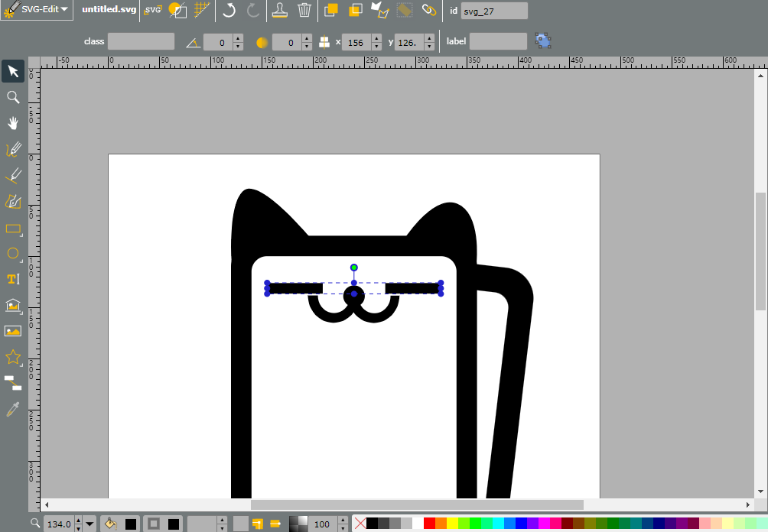Increase the x coordinate value
Viewport: 768px width, 532px height.
376,38
